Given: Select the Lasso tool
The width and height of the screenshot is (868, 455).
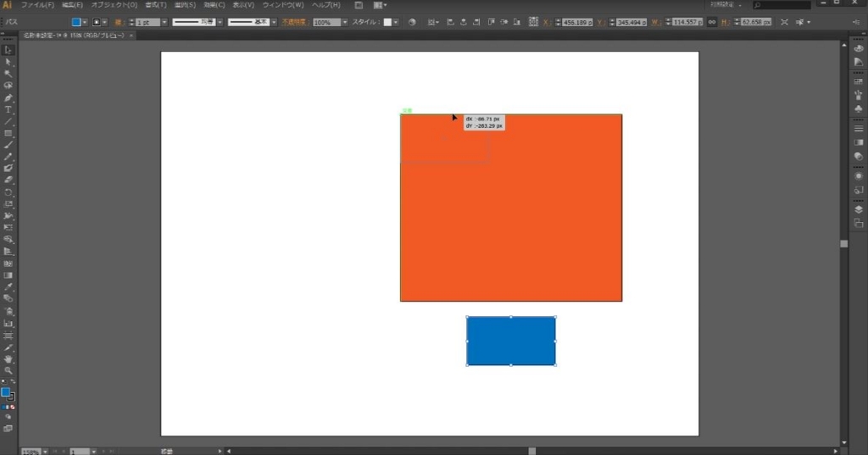Looking at the screenshot, I should pyautogui.click(x=8, y=86).
